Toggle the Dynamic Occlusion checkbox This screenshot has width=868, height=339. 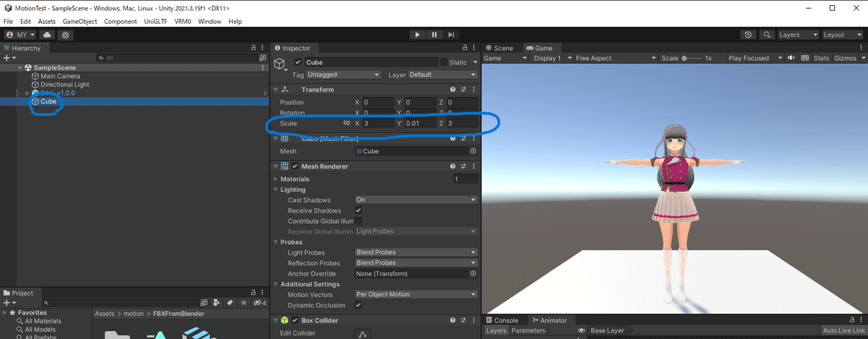(x=358, y=305)
